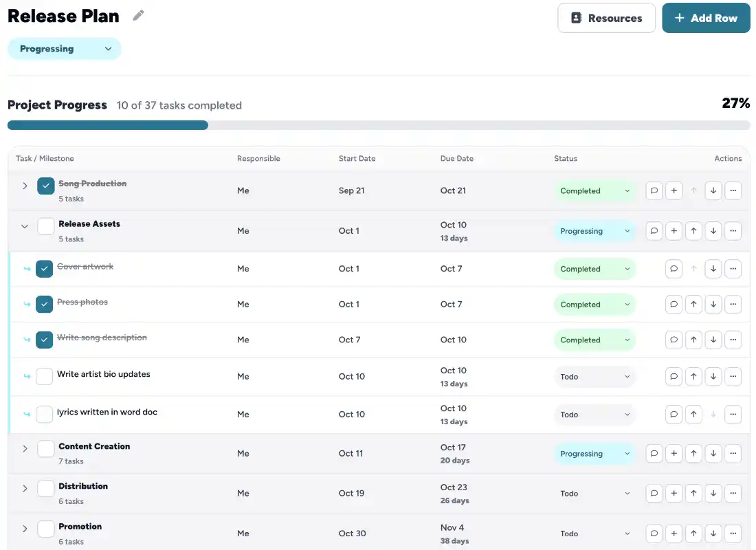Open comments for Write artist bio updates
The width and height of the screenshot is (756, 550).
pyautogui.click(x=674, y=376)
